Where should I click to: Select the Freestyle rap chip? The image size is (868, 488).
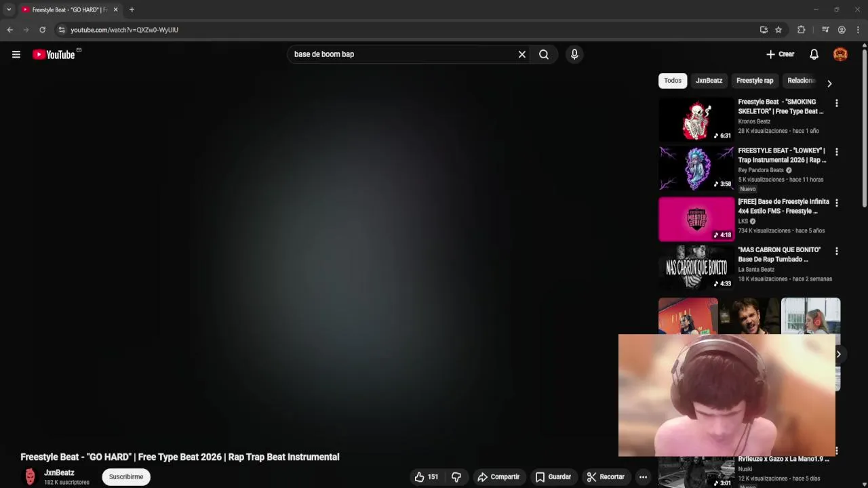tap(755, 81)
